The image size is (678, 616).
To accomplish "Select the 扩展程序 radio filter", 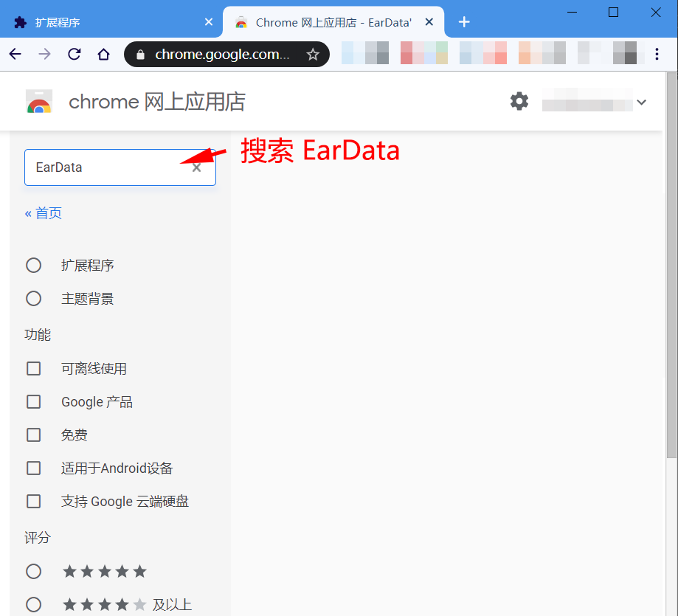I will click(34, 266).
